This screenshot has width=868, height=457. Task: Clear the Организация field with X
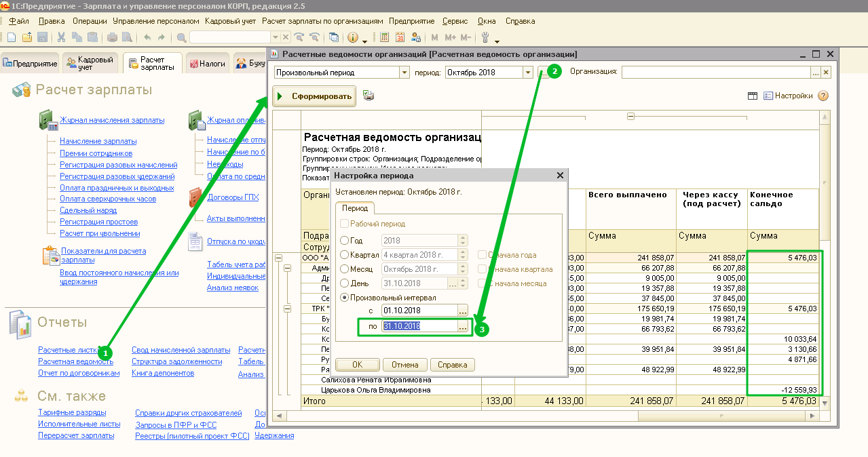coord(826,73)
